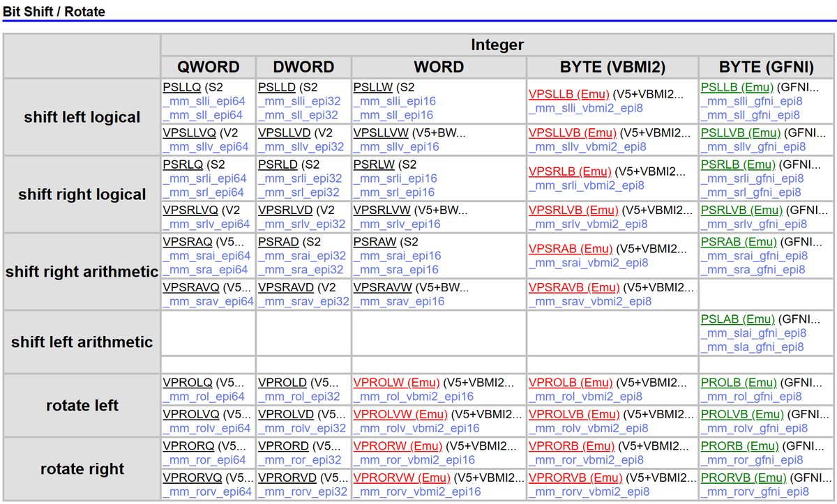Open the _mm_ror_gfni_epi8 link
This screenshot has width=837, height=504.
point(752,460)
